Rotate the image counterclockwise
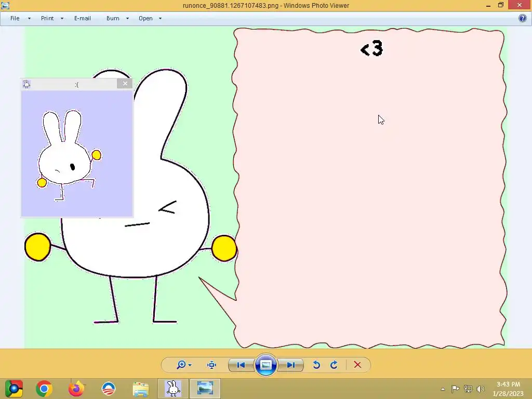532x399 pixels. (x=316, y=365)
